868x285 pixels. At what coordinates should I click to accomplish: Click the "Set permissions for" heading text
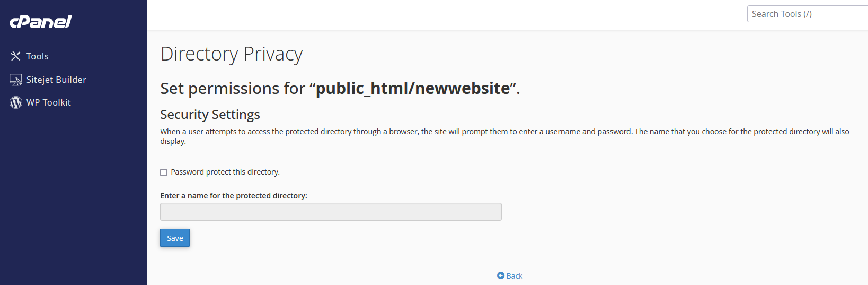tap(233, 88)
